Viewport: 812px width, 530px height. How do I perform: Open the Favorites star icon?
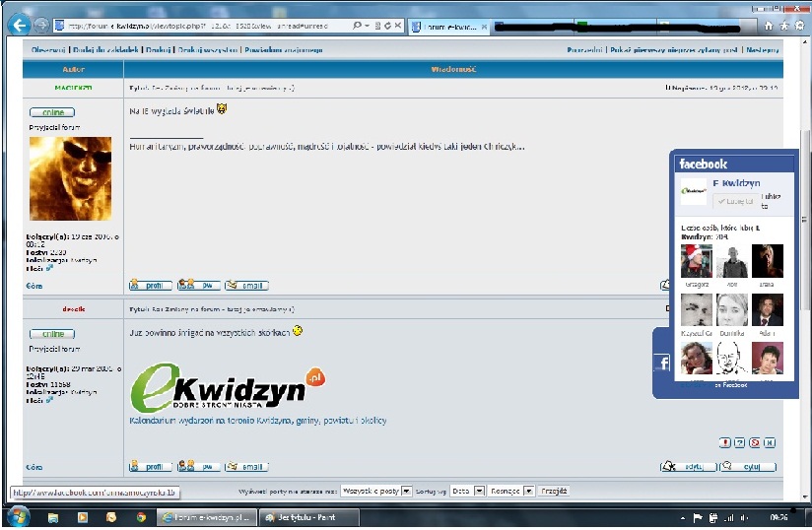pyautogui.click(x=783, y=25)
